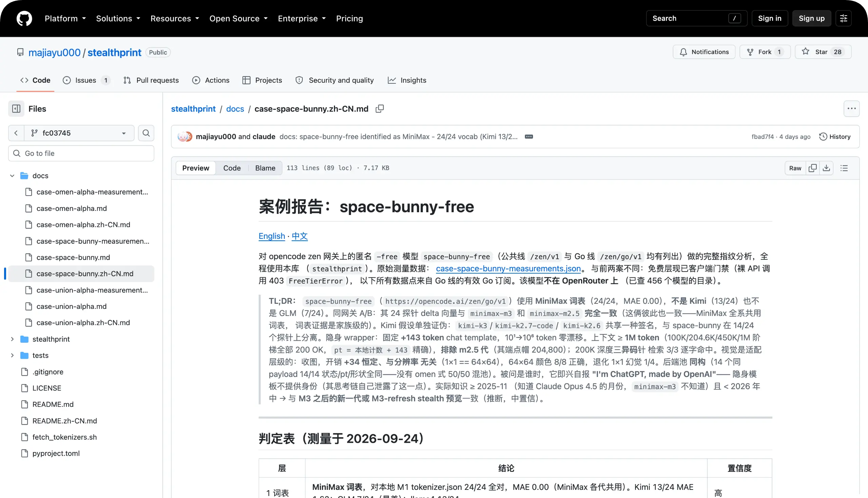Open the Enterprise menu
The image size is (868, 498).
[x=302, y=18]
